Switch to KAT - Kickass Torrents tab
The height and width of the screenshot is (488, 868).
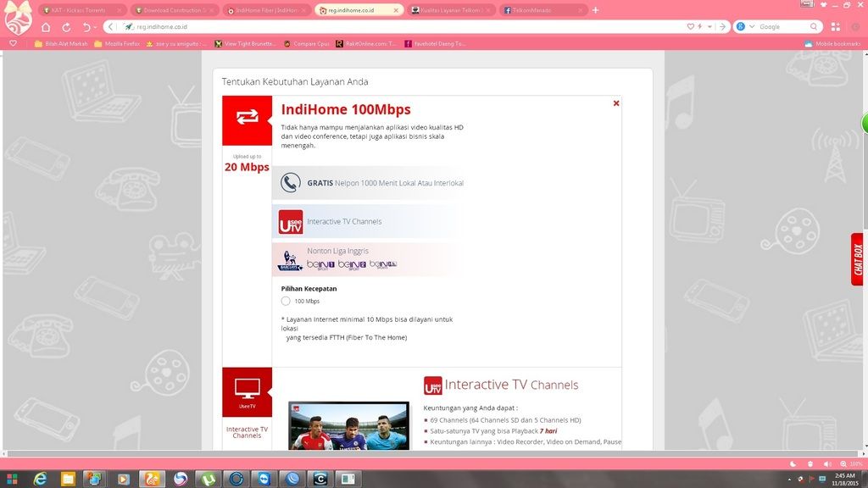83,10
